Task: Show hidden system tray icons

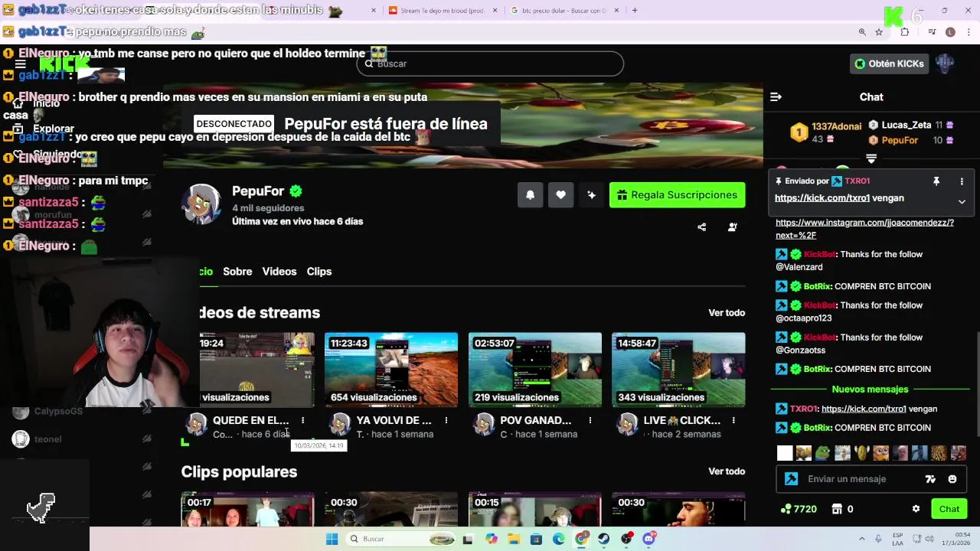Action: pos(861,540)
